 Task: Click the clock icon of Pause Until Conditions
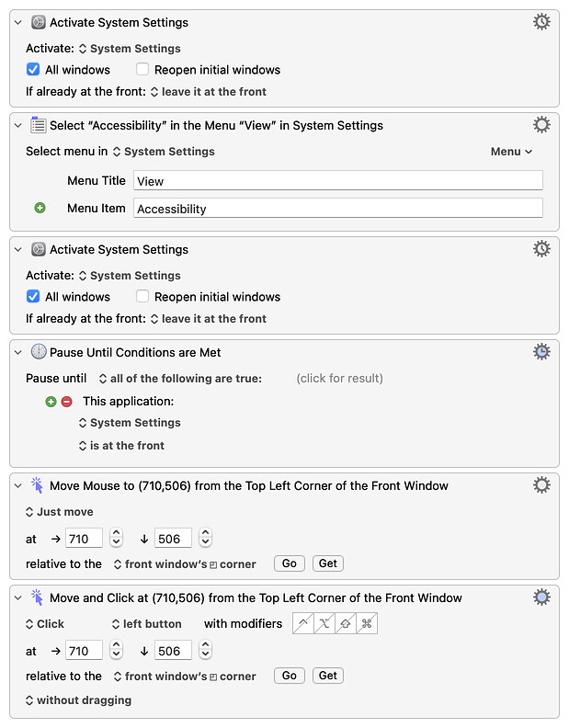pyautogui.click(x=39, y=352)
